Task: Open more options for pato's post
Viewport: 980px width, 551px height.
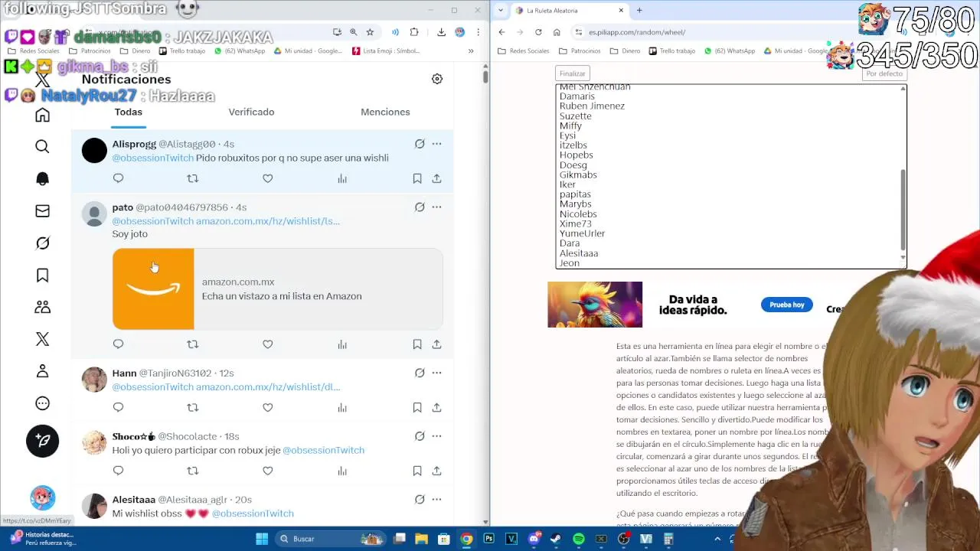Action: (x=436, y=207)
